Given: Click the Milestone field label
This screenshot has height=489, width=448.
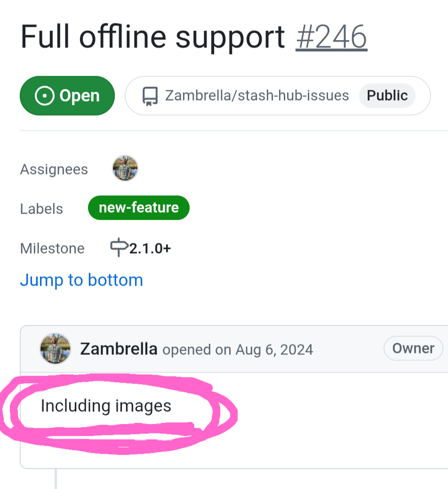Looking at the screenshot, I should (x=52, y=248).
